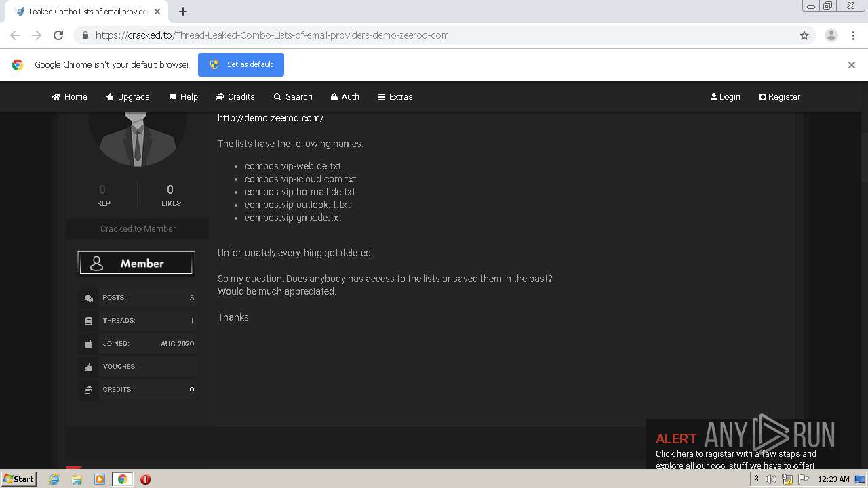Image resolution: width=868 pixels, height=488 pixels.
Task: Select the Leaked Combo Lists browser tab
Action: point(88,12)
